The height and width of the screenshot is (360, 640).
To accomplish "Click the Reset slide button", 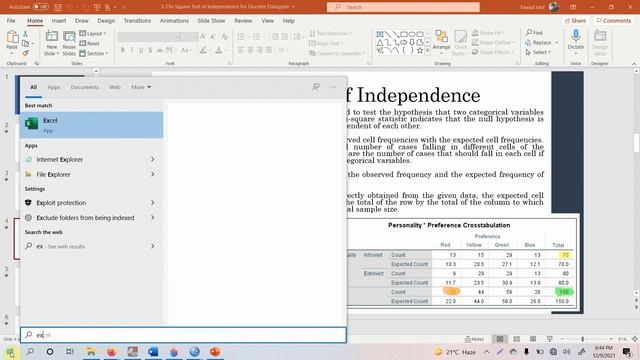I will (90, 43).
